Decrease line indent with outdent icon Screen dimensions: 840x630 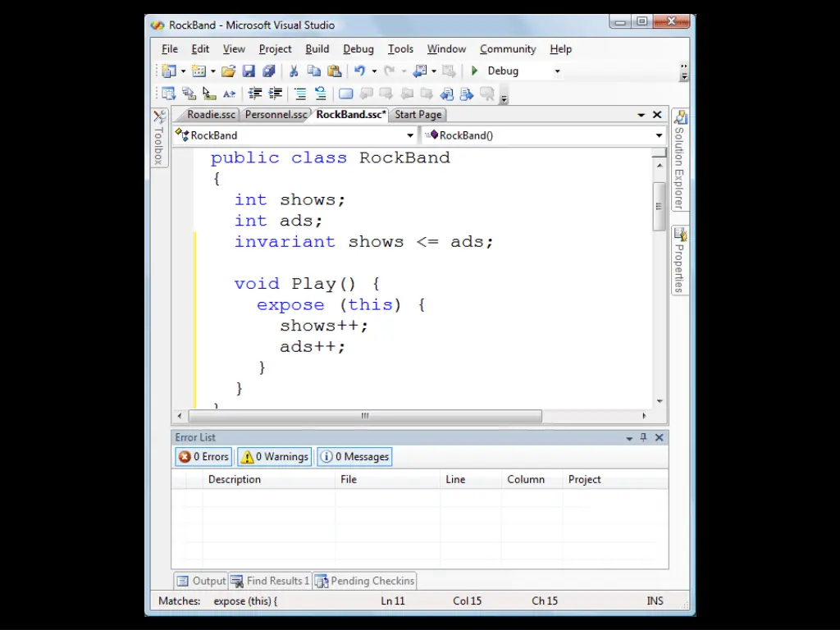(255, 94)
